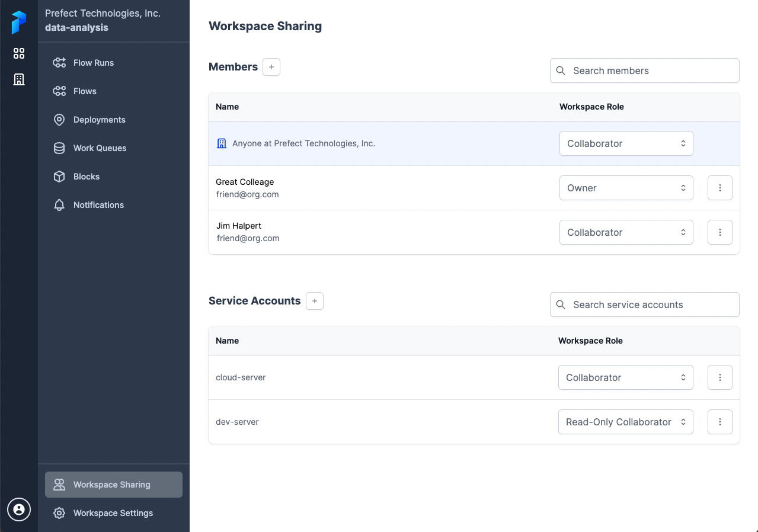Click the cloud-server account name
Screen dimensions: 758x532
(x=241, y=377)
